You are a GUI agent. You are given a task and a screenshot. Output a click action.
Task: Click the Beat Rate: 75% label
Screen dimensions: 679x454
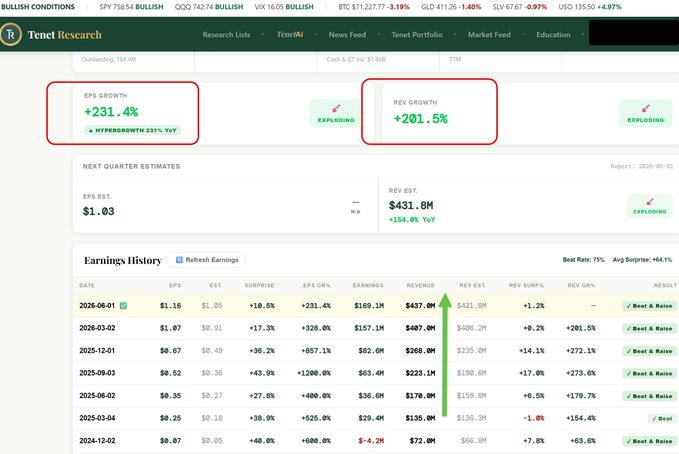[x=583, y=260]
